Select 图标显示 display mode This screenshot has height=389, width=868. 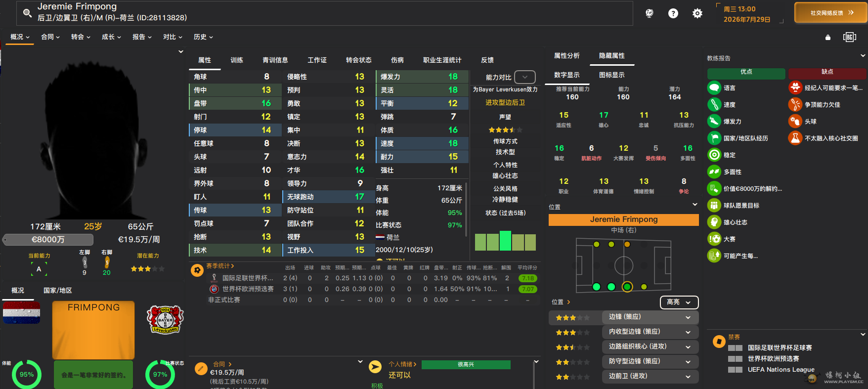pyautogui.click(x=611, y=75)
